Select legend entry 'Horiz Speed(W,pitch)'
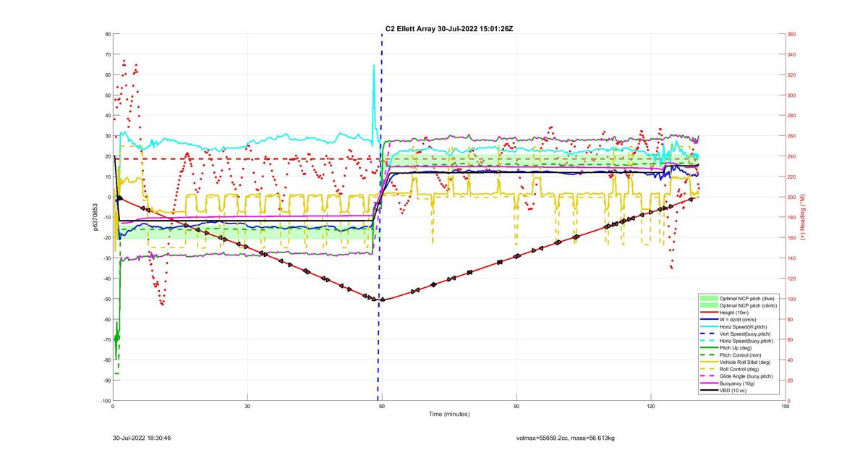 click(x=744, y=327)
